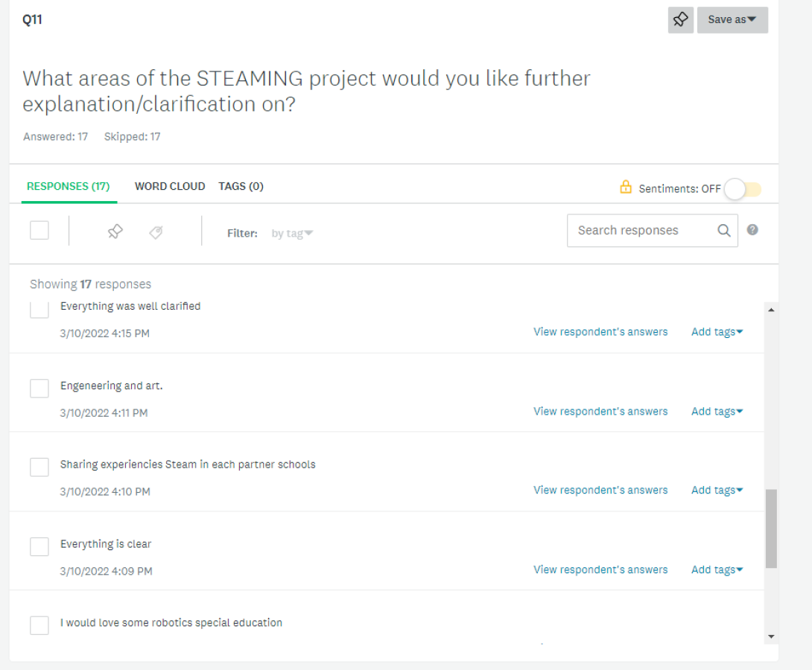Click the responses list scroll-up arrow
Viewport: 812px width, 670px height.
[x=771, y=310]
